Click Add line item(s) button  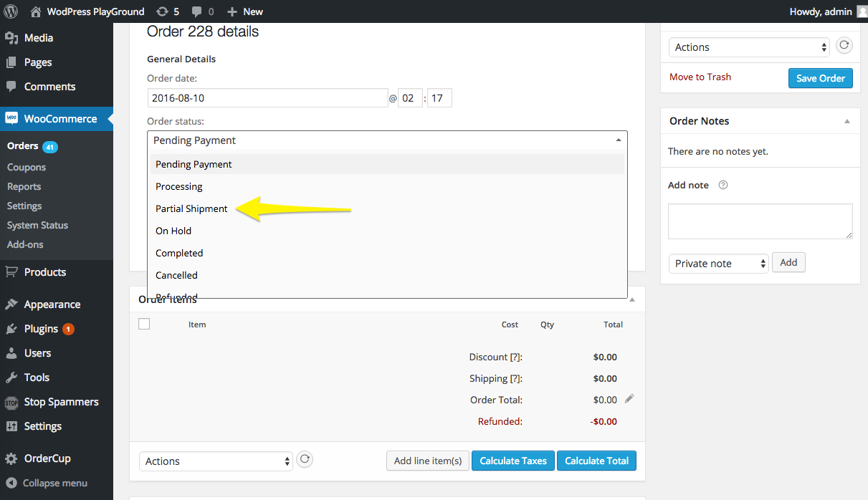pyautogui.click(x=427, y=461)
